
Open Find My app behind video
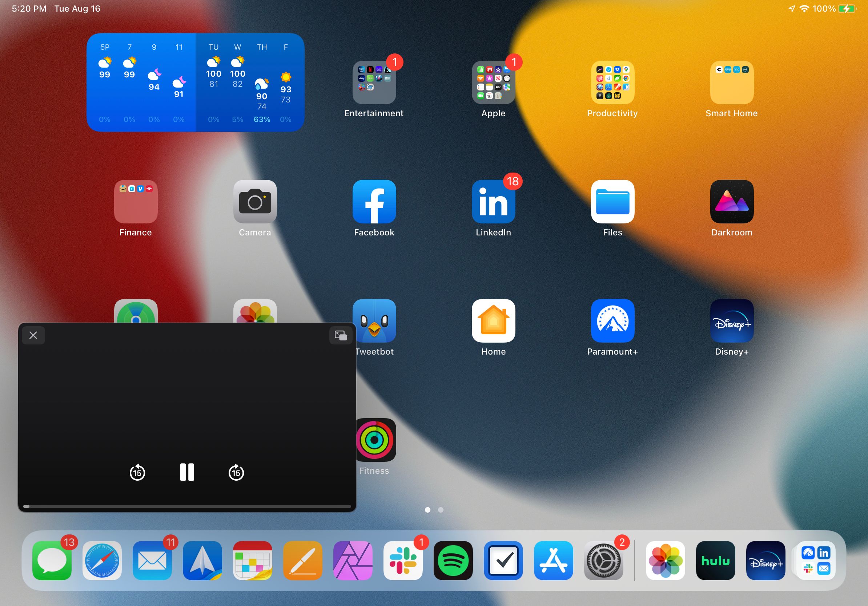pos(136,311)
